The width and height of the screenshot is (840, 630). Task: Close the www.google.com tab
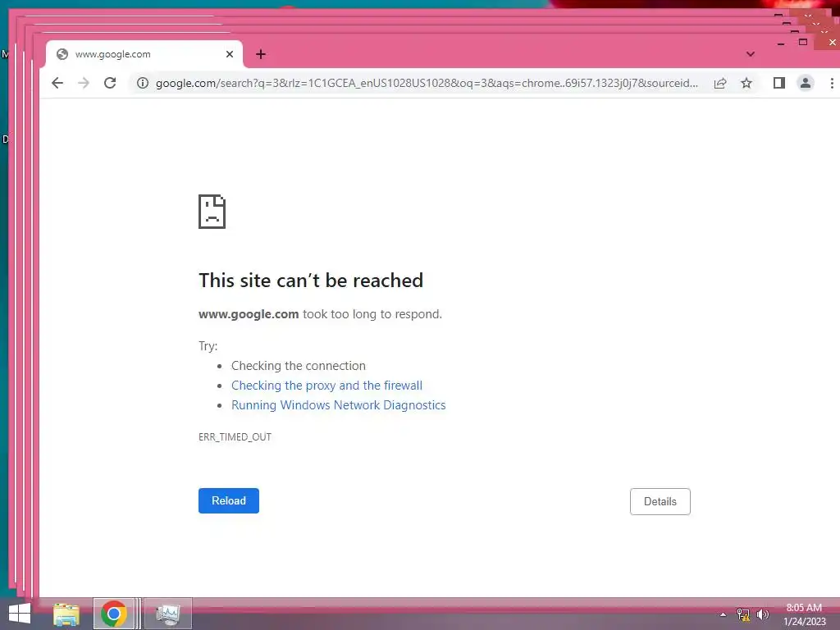(x=230, y=54)
